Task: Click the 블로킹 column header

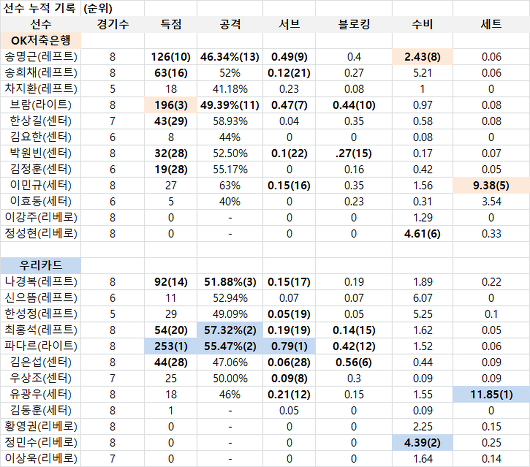Action: [354, 24]
